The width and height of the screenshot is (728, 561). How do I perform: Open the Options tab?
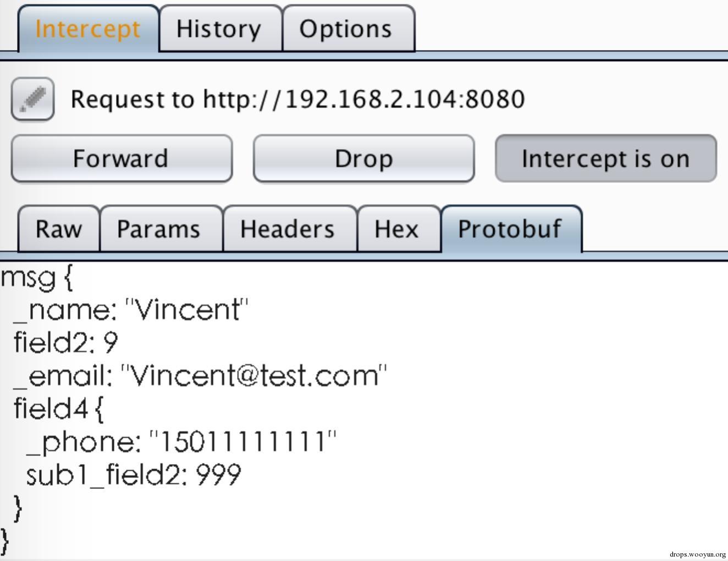click(x=346, y=29)
